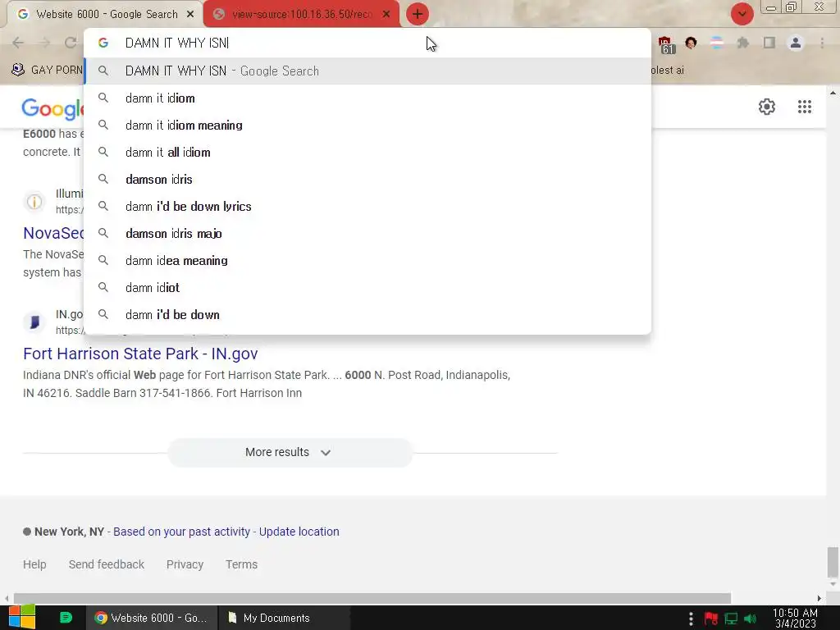Close the Website 6000 Google Search tab
The width and height of the screenshot is (840, 630).
pyautogui.click(x=190, y=15)
